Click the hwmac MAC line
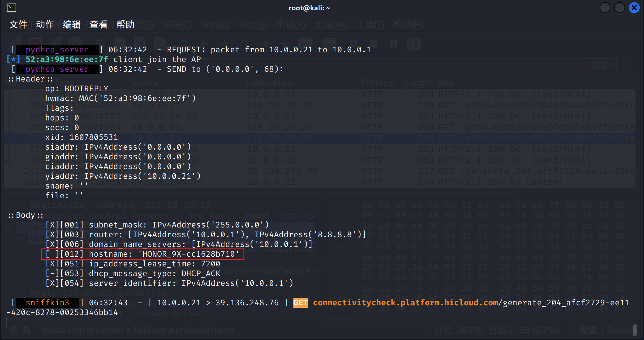This screenshot has height=340, width=644. (121, 98)
